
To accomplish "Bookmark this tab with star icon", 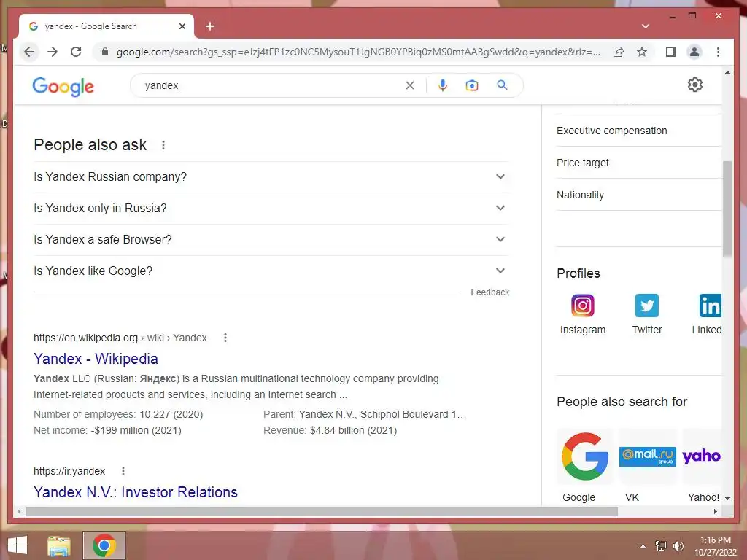I will [642, 52].
